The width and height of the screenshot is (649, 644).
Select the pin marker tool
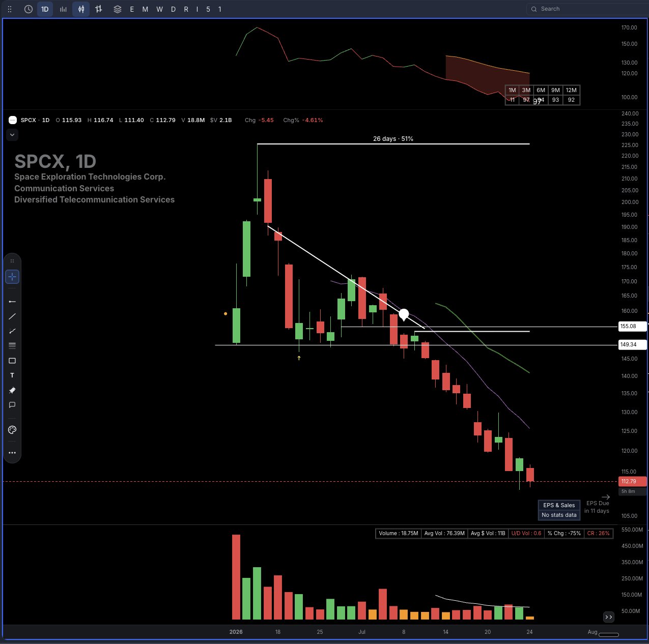click(x=12, y=390)
